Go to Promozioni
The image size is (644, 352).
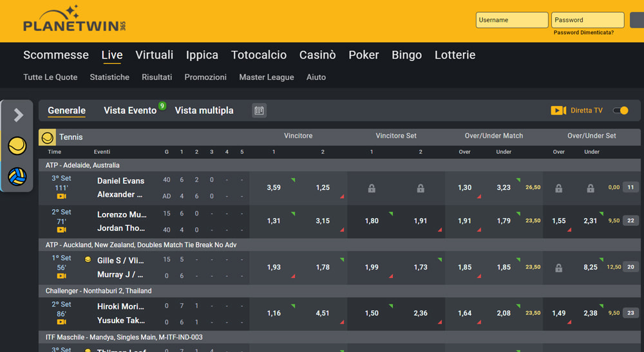pos(205,77)
